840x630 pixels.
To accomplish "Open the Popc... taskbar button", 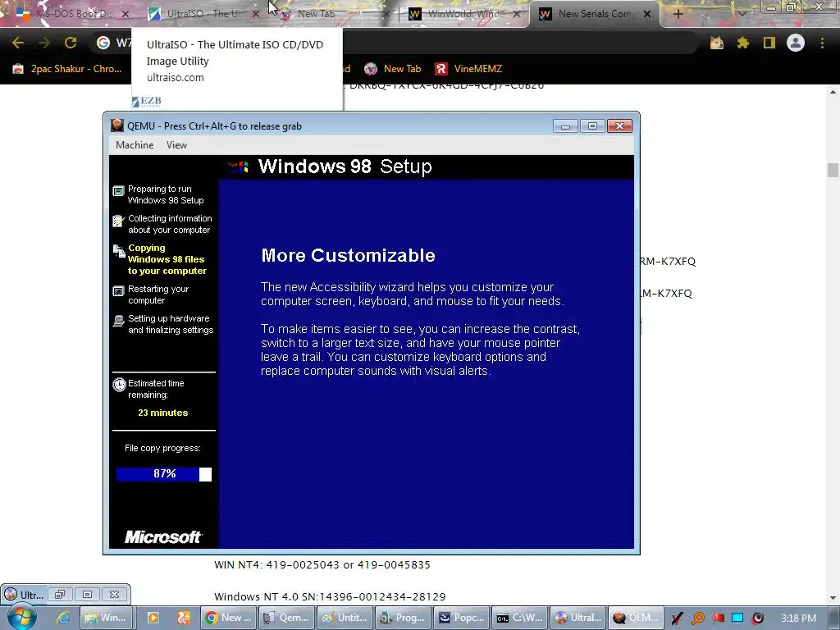I will click(x=462, y=618).
